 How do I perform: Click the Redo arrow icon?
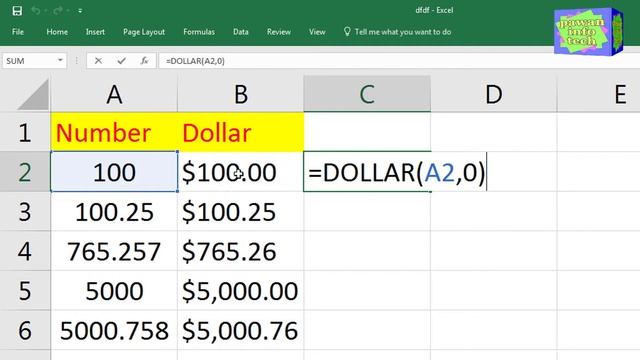58,10
